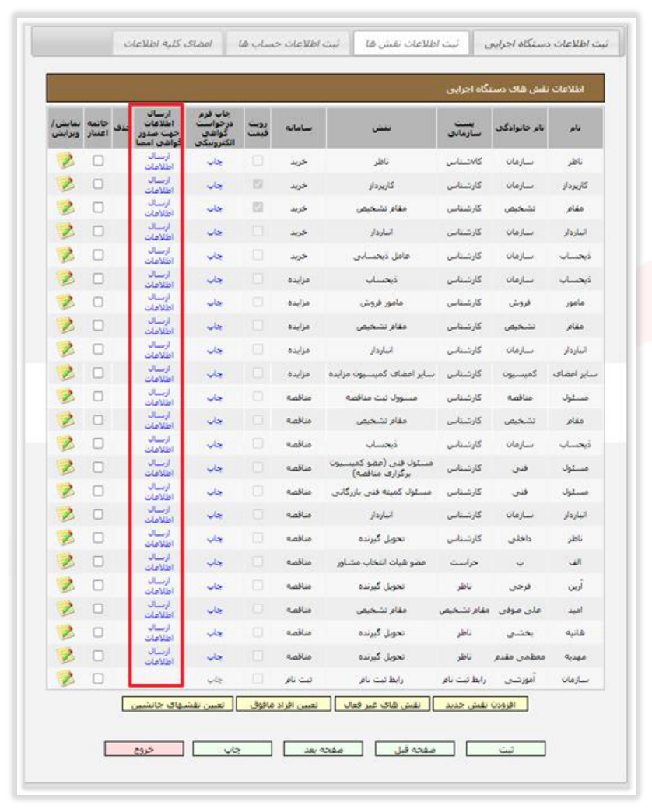Click چاپ link in عامل ذیحسابی row
Screen dimensions: 652x812
pos(215,256)
